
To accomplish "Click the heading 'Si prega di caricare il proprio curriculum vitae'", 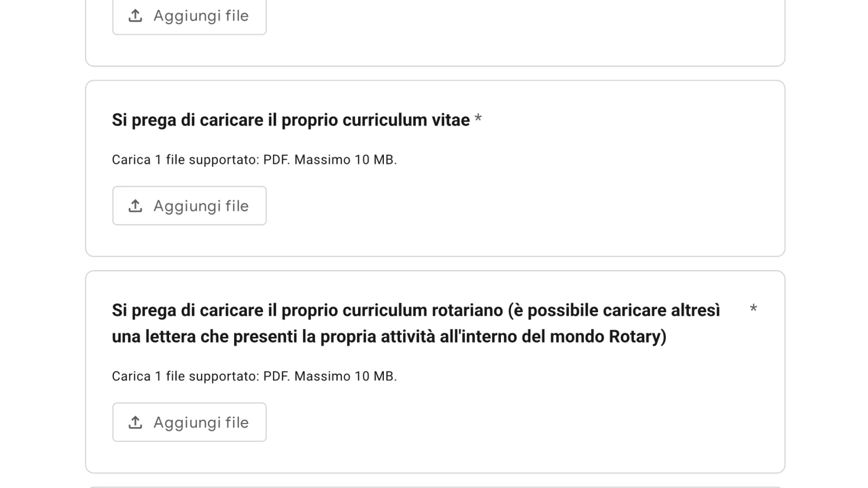I will point(291,120).
